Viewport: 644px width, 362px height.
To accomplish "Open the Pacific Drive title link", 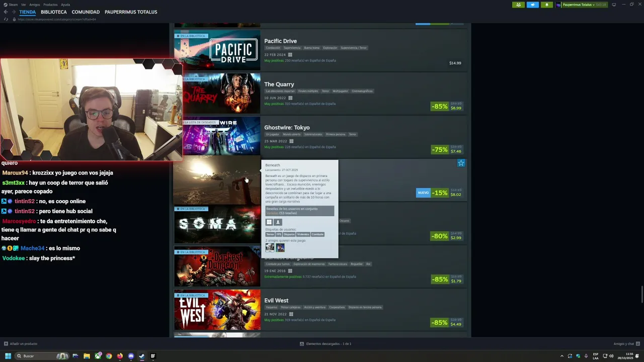I will 280,41.
